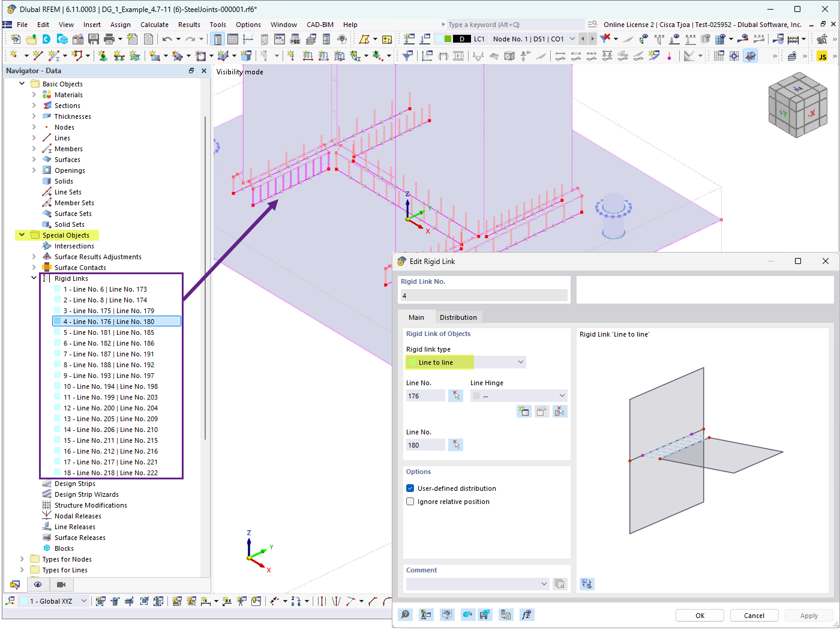Screen dimensions: 840x630
Task: Open the help question mark icon in Edit Rigid Link
Action: [x=405, y=614]
